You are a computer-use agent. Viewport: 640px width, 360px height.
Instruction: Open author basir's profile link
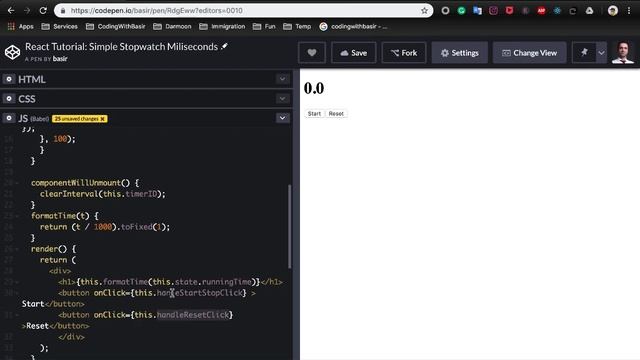click(60, 59)
